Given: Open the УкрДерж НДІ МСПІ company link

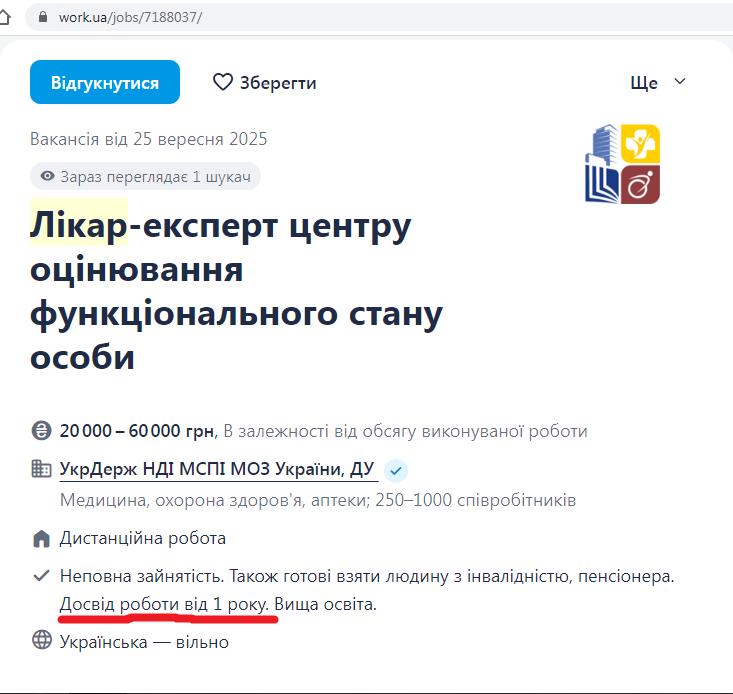Looking at the screenshot, I should pyautogui.click(x=218, y=469).
